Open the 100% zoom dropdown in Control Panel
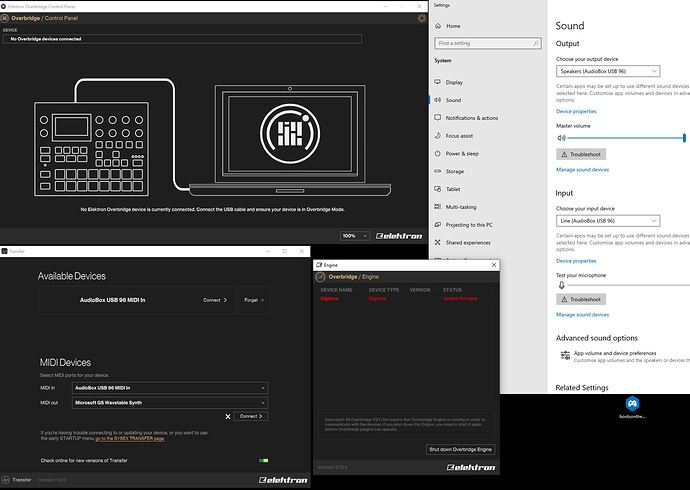Image resolution: width=690 pixels, height=490 pixels. 355,236
